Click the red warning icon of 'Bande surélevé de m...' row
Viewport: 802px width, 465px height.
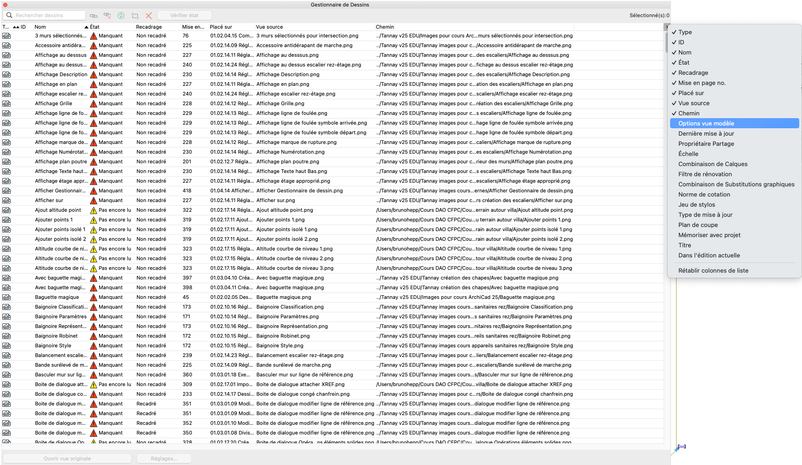94,365
